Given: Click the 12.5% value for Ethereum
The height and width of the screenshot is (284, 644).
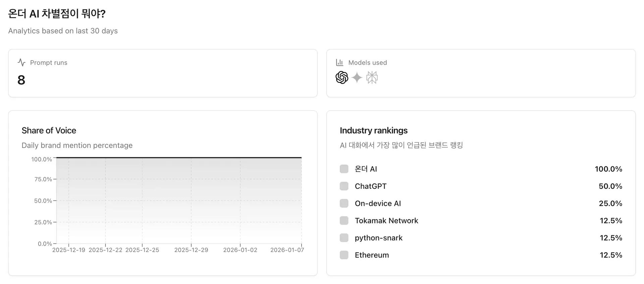Looking at the screenshot, I should click(611, 255).
